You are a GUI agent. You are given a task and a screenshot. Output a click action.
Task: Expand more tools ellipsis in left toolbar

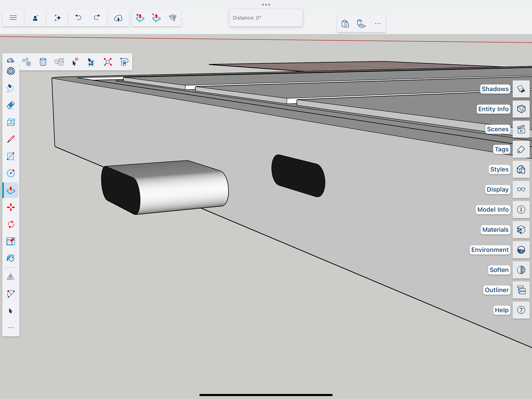coord(11,328)
